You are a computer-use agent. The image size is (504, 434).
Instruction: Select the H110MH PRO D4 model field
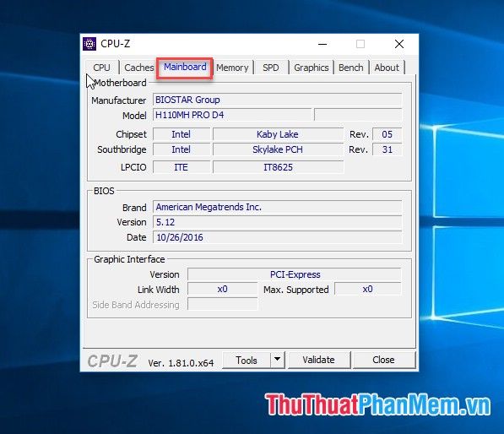(232, 115)
